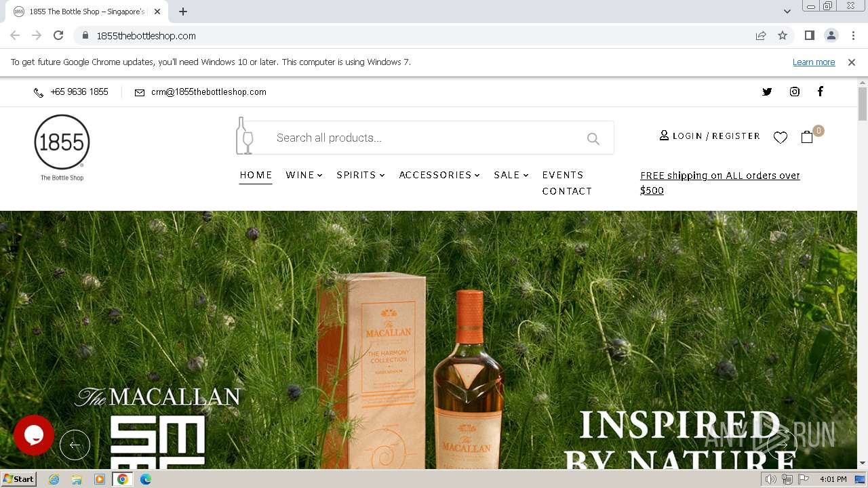This screenshot has height=488, width=868.
Task: Click the Chrome taskbar icon
Action: (x=123, y=479)
